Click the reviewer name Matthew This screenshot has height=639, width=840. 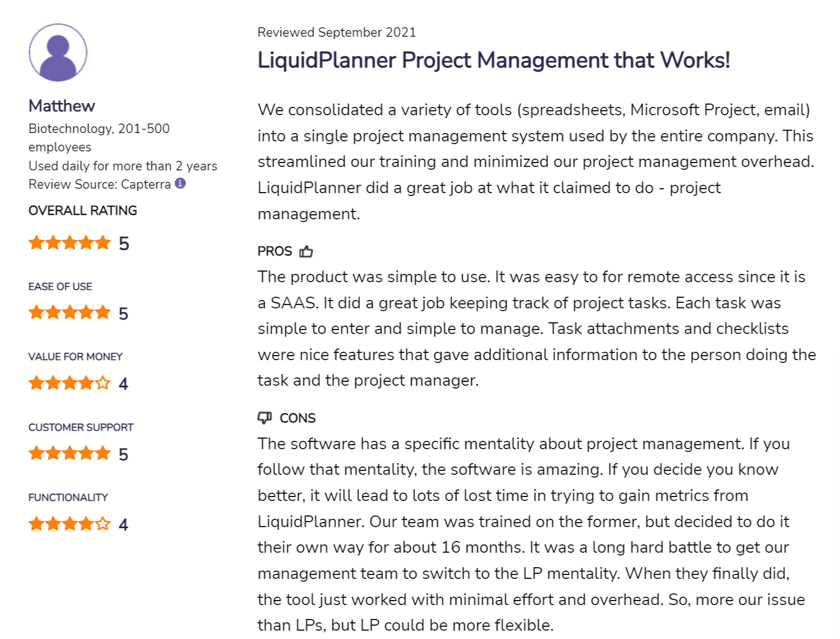pyautogui.click(x=62, y=106)
